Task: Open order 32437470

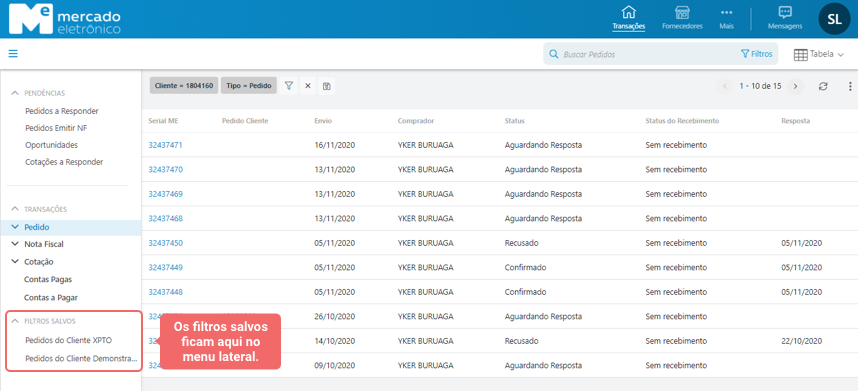Action: click(165, 170)
